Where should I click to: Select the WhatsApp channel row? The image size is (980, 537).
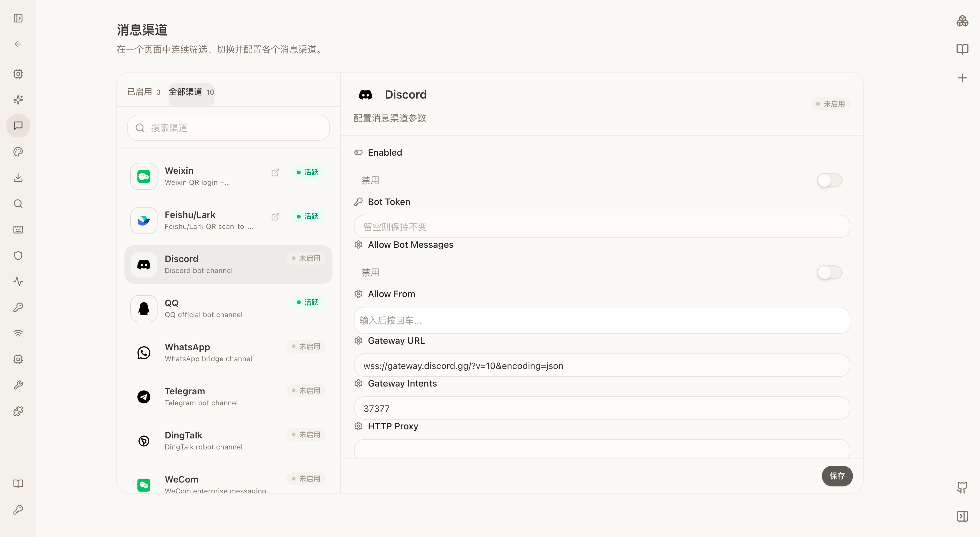(228, 353)
